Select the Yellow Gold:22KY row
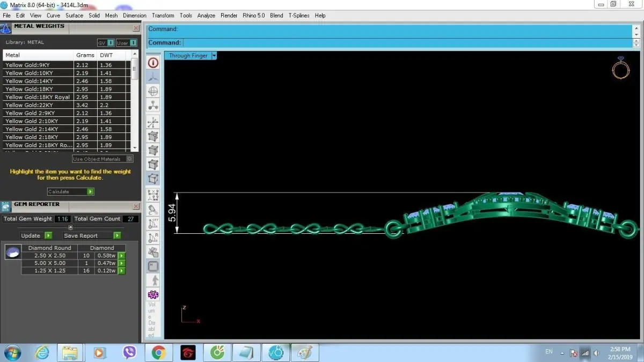This screenshot has height=362, width=644. click(x=67, y=105)
